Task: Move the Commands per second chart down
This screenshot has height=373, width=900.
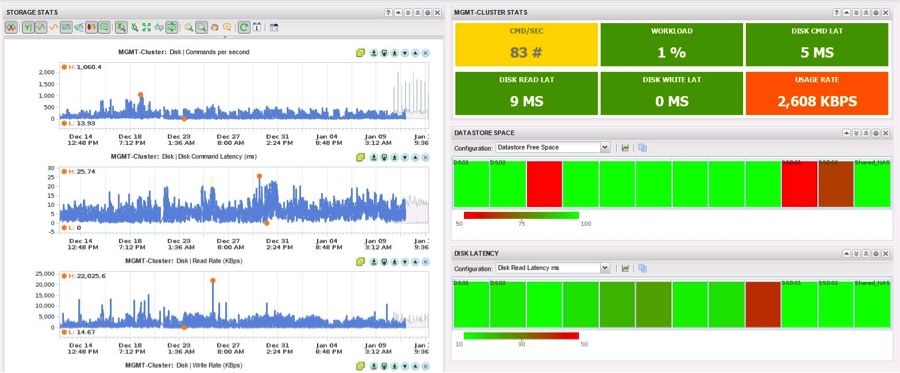Action: 405,53
